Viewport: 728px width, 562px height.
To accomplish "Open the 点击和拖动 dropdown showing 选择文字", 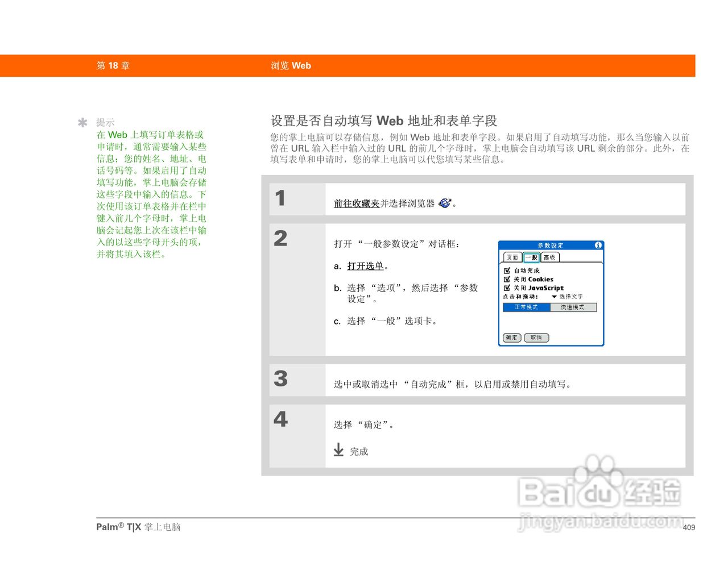I will (x=567, y=297).
